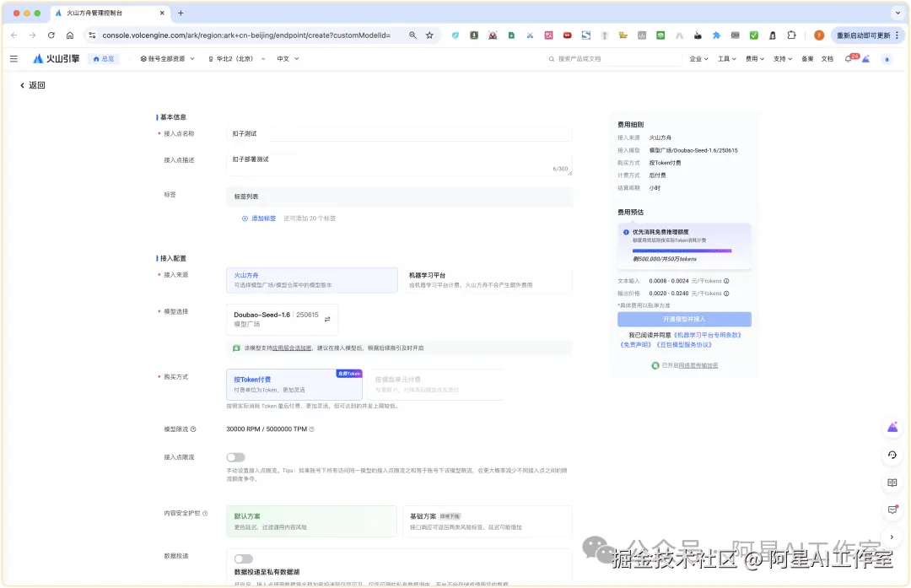Select 火山方舟 as access source
Image resolution: width=911 pixels, height=588 pixels.
pos(312,279)
